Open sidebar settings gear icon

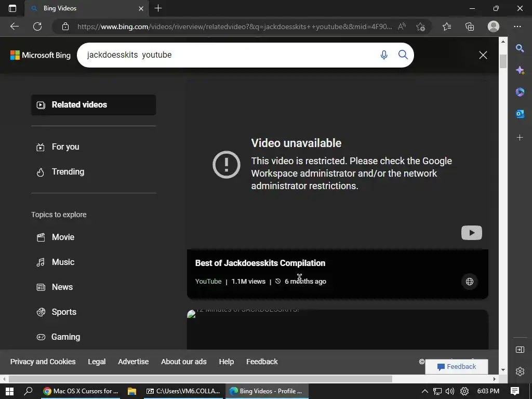coord(520,371)
